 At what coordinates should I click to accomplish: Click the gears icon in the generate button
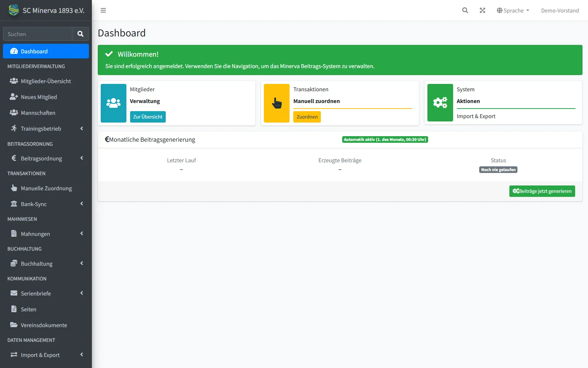click(516, 191)
